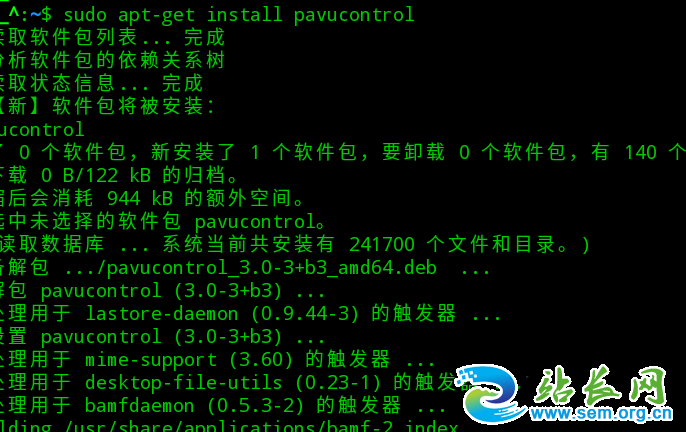Click the number 140 in the summary line

[x=640, y=152]
